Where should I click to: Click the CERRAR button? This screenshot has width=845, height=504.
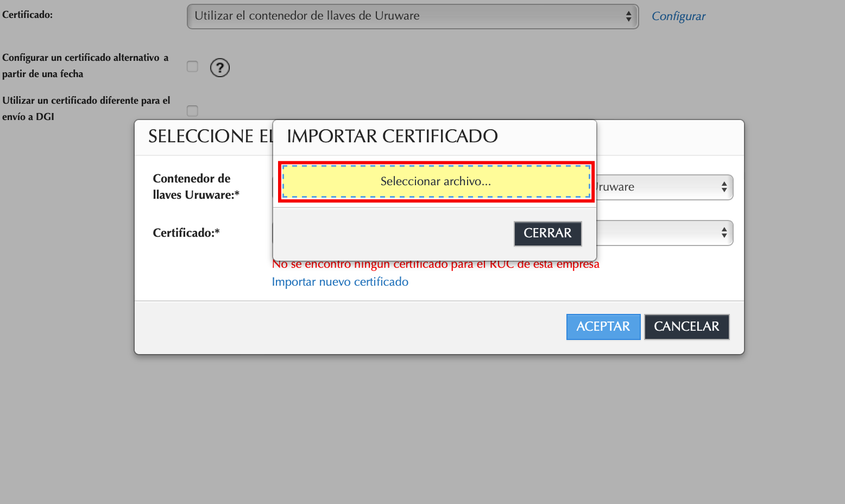(547, 234)
